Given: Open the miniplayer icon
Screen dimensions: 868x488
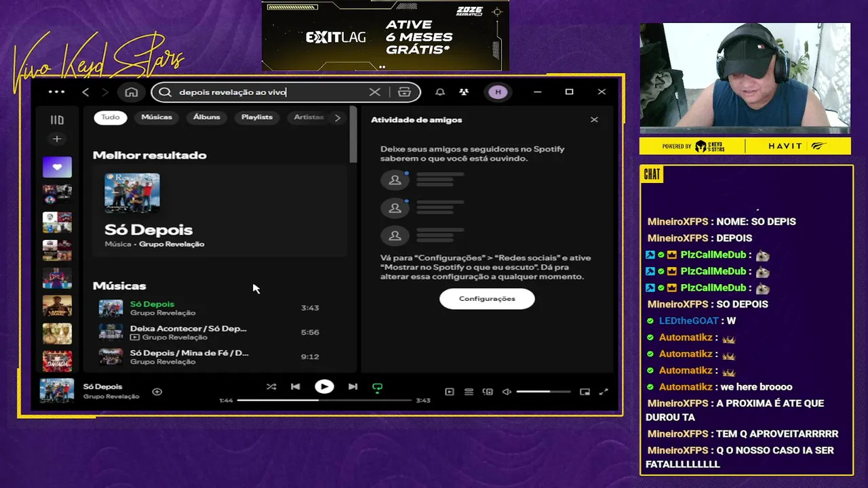Looking at the screenshot, I should click(x=585, y=392).
